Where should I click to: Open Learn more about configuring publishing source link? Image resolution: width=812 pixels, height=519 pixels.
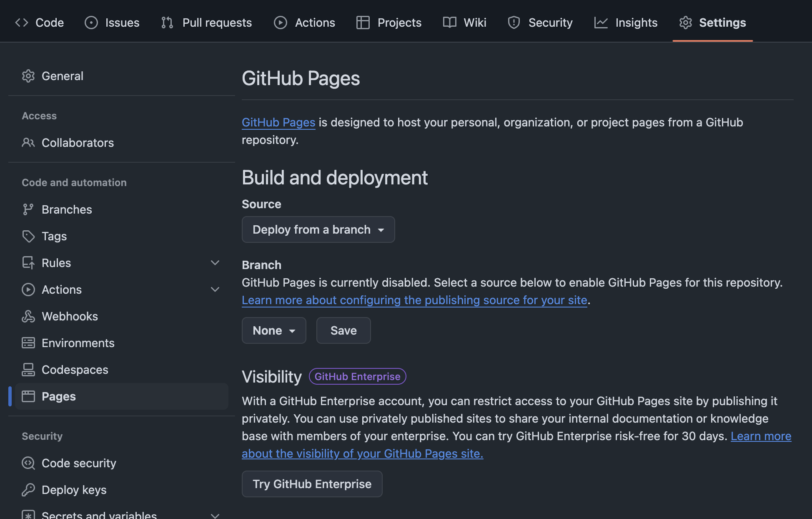tap(414, 300)
